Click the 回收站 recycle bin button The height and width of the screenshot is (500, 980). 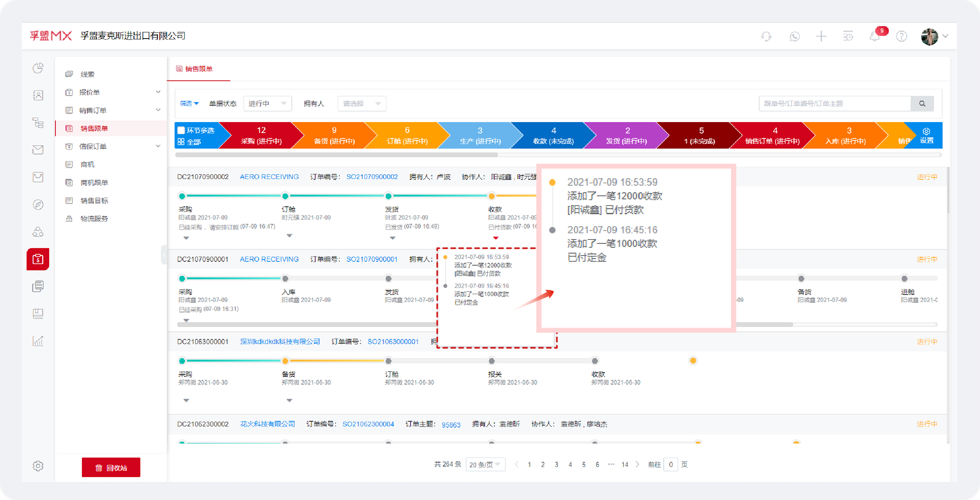pyautogui.click(x=111, y=467)
